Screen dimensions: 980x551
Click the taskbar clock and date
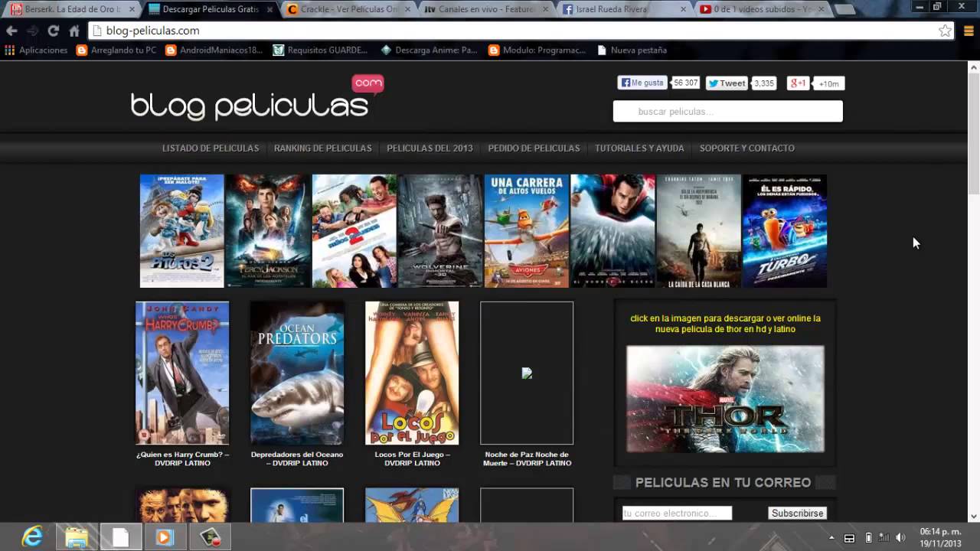(940, 537)
